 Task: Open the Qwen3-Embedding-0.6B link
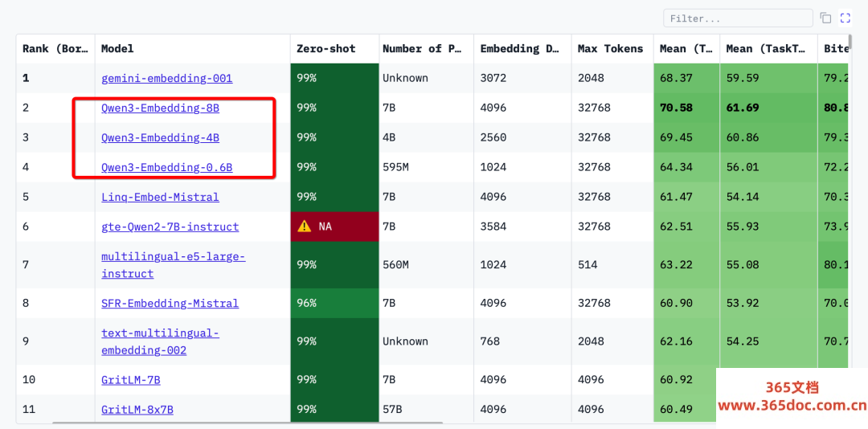pyautogui.click(x=166, y=167)
